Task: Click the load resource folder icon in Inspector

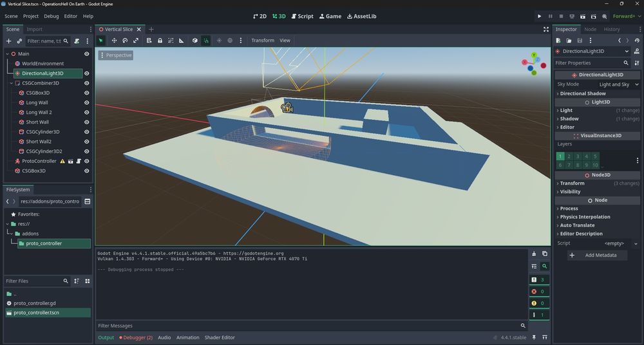Action: pos(569,41)
